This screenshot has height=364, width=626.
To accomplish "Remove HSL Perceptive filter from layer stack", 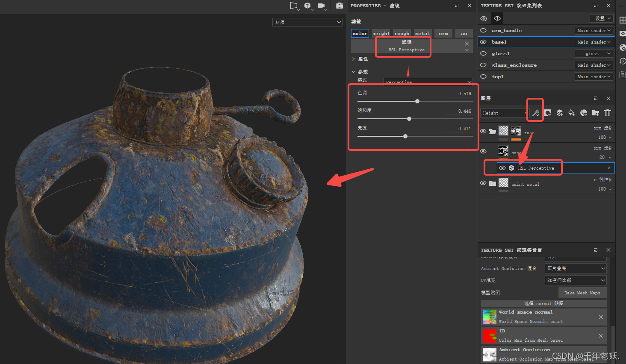I will click(x=609, y=168).
